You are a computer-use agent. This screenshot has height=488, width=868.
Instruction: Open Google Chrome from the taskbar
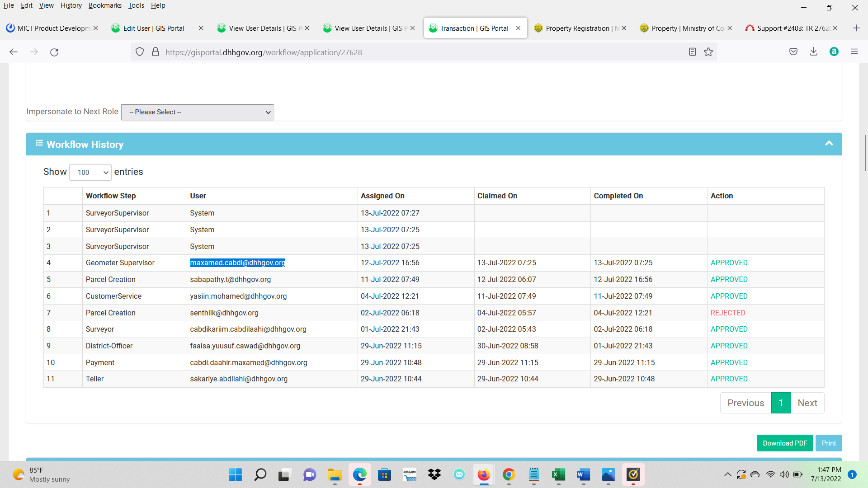509,474
